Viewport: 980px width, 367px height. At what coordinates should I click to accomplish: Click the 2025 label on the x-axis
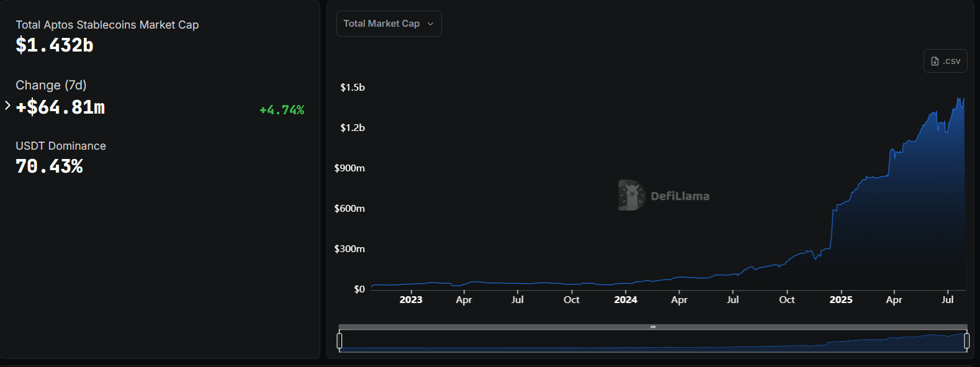tap(841, 299)
